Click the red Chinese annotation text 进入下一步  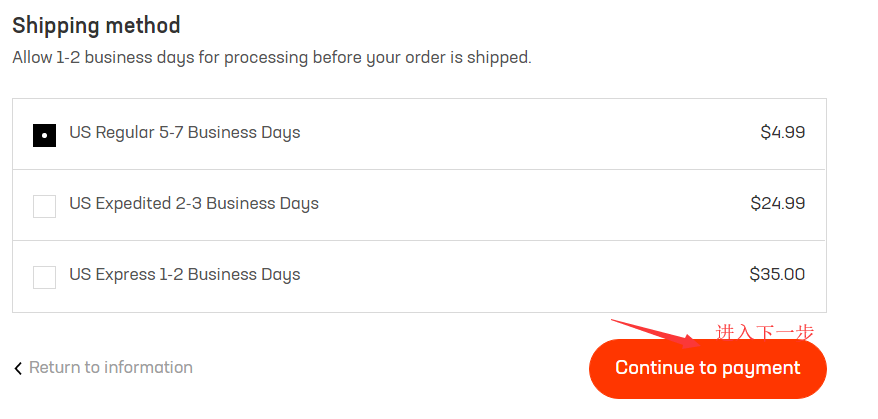point(765,332)
